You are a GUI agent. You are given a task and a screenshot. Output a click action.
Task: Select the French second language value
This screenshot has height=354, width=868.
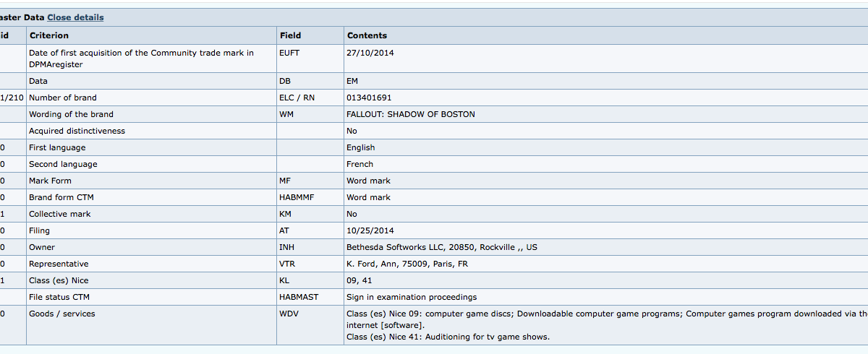tap(359, 164)
